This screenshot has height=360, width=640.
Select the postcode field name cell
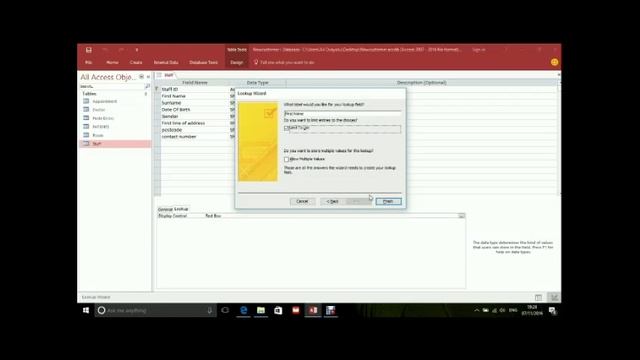click(x=195, y=130)
